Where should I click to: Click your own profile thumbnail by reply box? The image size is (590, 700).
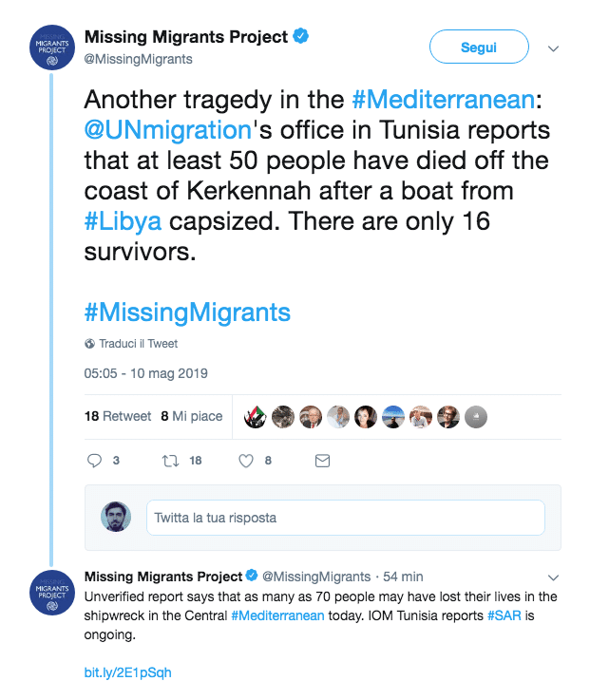[115, 517]
